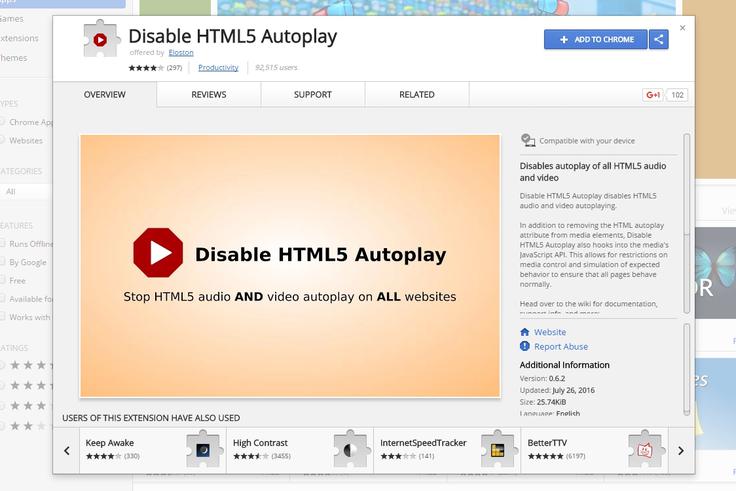Open the Productivity category link

point(218,68)
